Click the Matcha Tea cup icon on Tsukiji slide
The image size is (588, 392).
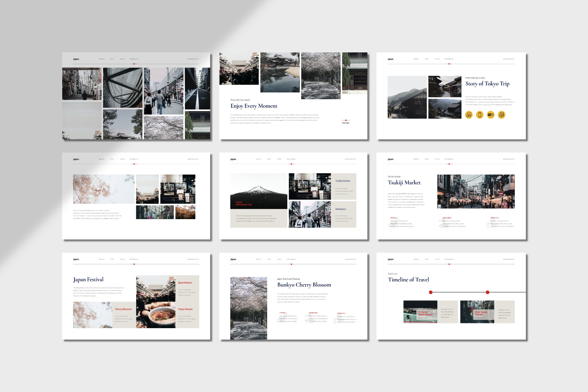pyautogui.click(x=490, y=223)
